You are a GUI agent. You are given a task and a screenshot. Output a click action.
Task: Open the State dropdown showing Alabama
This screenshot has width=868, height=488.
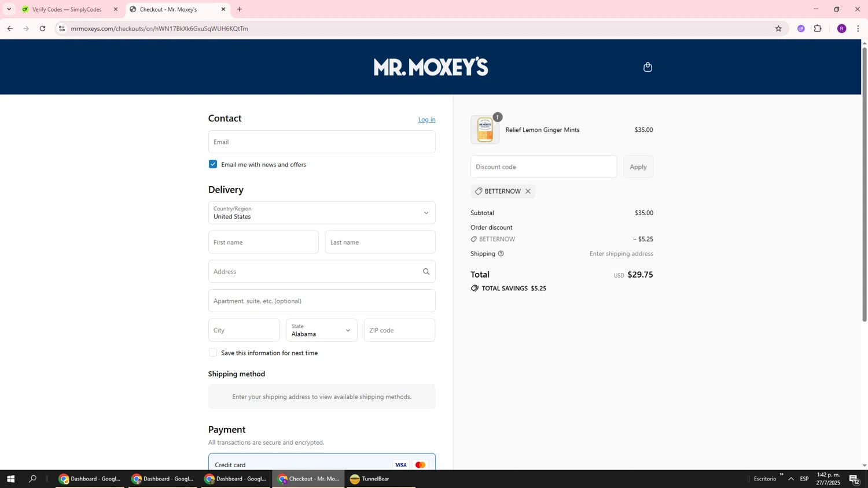tap(322, 330)
